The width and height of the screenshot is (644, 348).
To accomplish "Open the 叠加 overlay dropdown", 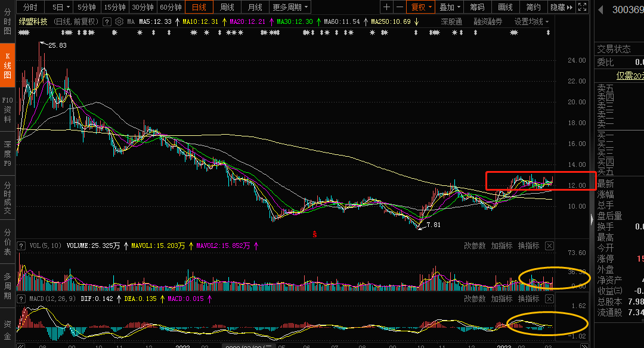I will [450, 7].
